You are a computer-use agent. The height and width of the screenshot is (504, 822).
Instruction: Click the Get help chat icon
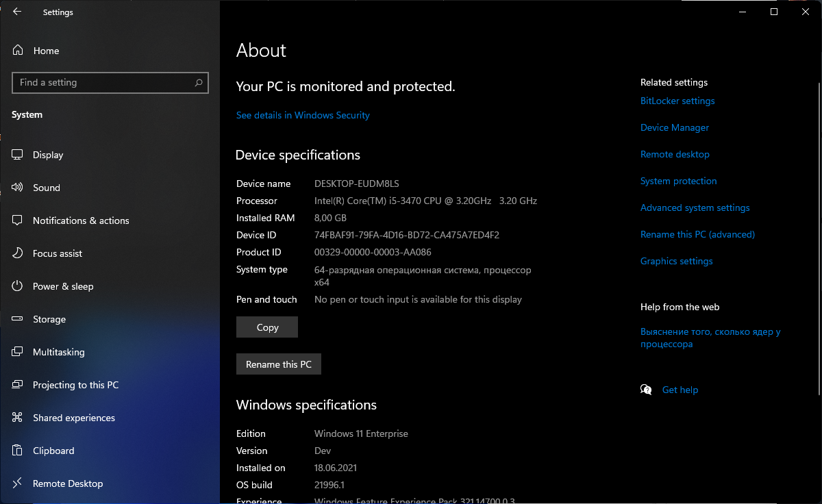click(646, 390)
